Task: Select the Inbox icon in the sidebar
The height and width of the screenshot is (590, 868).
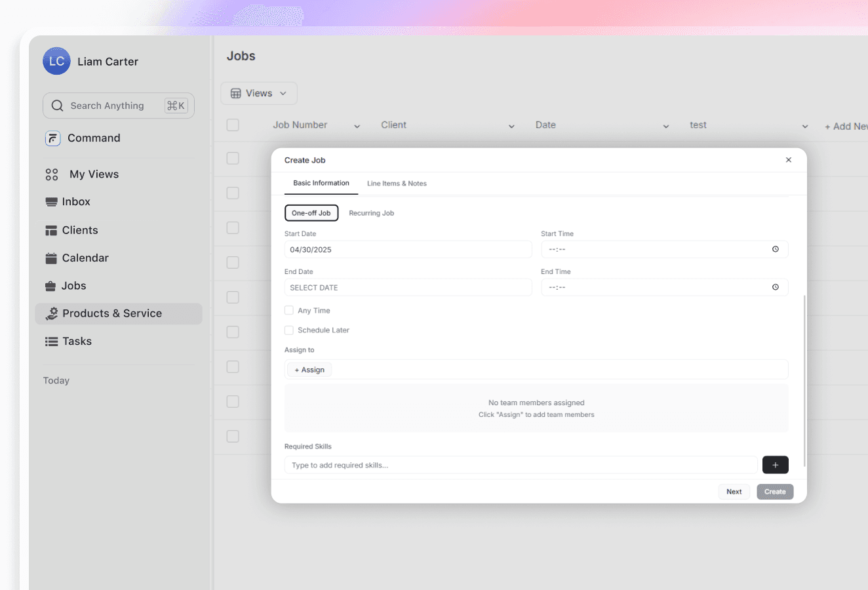Action: 50,201
